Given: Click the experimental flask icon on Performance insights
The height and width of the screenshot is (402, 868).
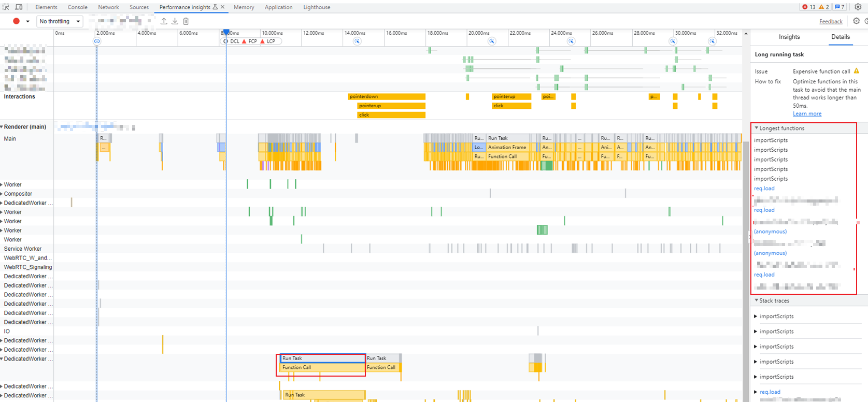Looking at the screenshot, I should coord(215,7).
